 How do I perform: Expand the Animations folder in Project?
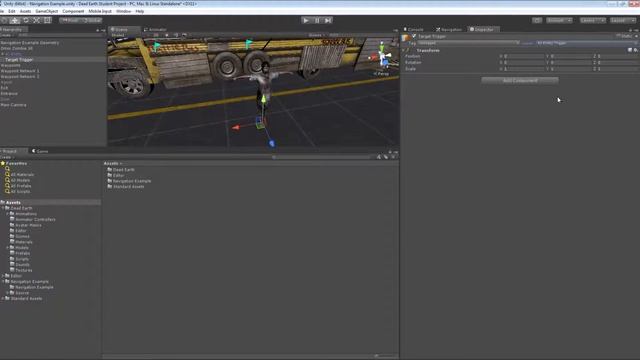pyautogui.click(x=7, y=214)
